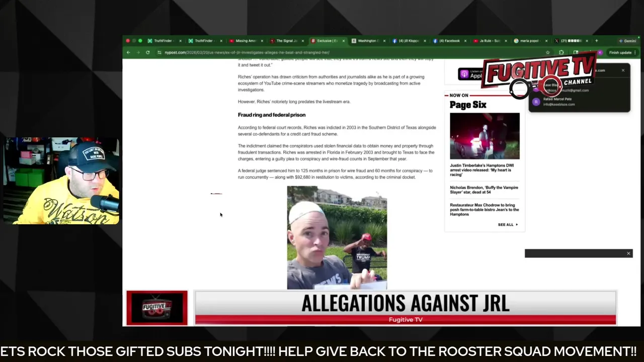
Task: Open the browser extensions puzzle icon
Action: click(561, 52)
